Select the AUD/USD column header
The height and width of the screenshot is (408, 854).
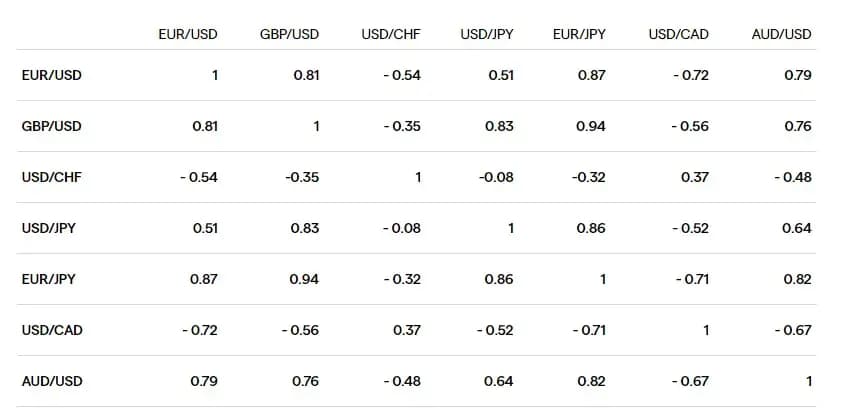click(x=781, y=34)
